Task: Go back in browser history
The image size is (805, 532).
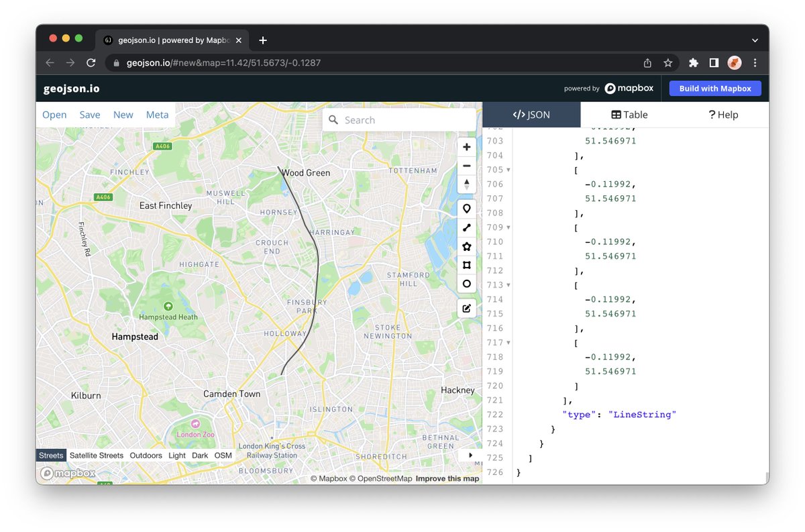Action: [50, 62]
